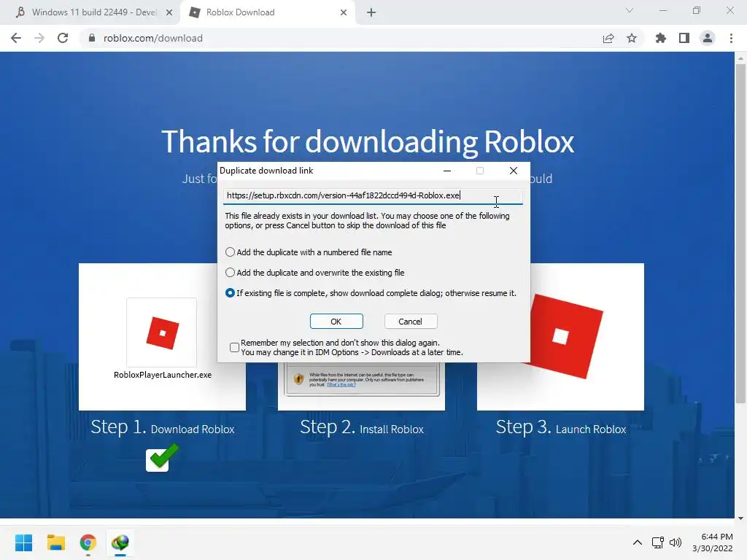Click the large red Roblox logo

565,336
